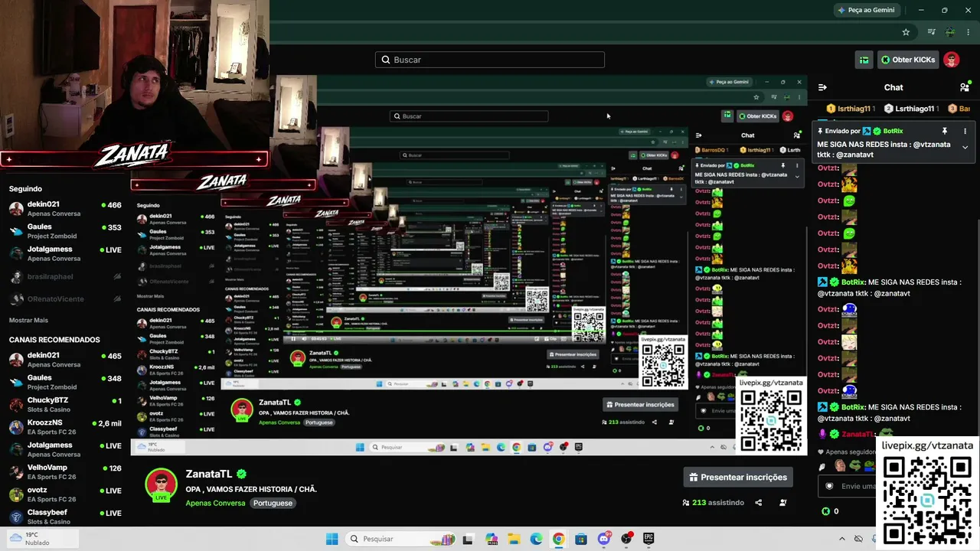Open offline channel brasilraphael in main sidebar
This screenshot has width=980, height=551.
click(65, 276)
